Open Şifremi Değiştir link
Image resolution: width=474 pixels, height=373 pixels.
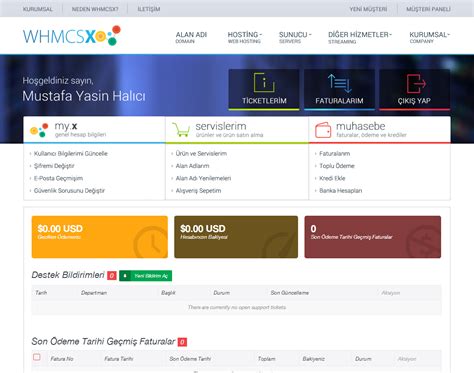click(54, 166)
